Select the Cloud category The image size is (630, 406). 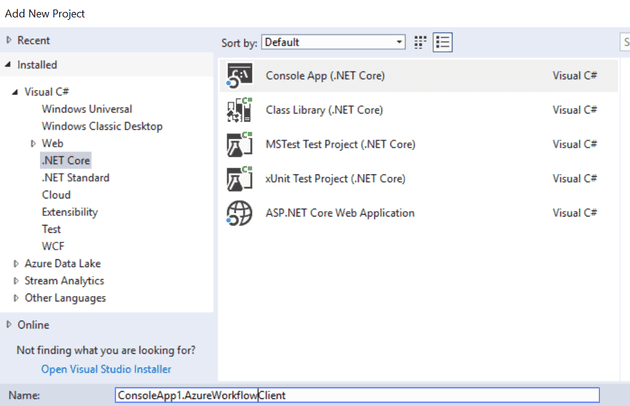coord(56,195)
